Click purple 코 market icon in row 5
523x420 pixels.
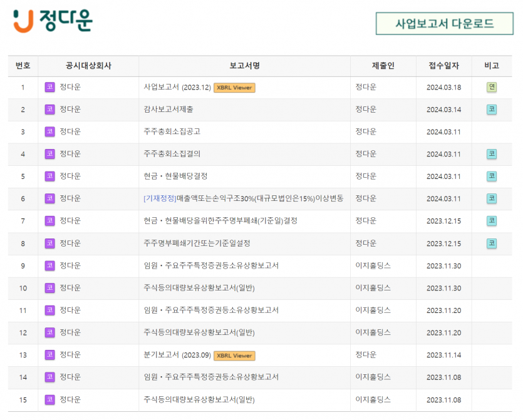[x=49, y=177]
